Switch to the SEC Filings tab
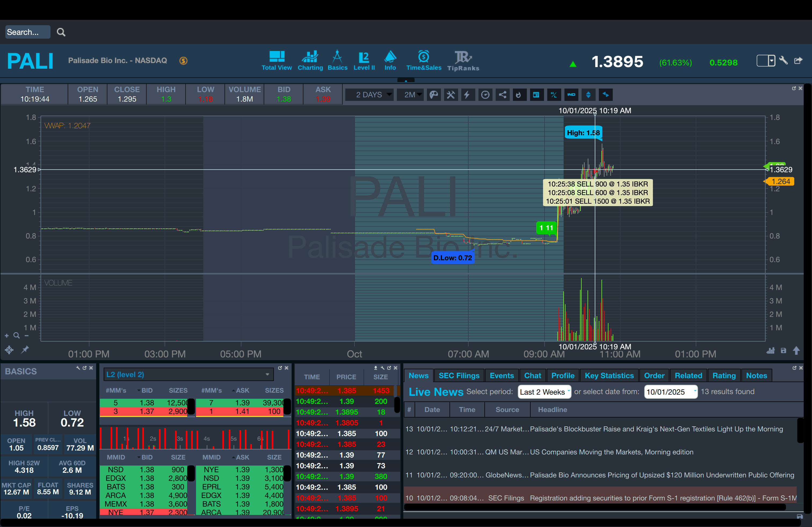812x527 pixels. pyautogui.click(x=459, y=376)
